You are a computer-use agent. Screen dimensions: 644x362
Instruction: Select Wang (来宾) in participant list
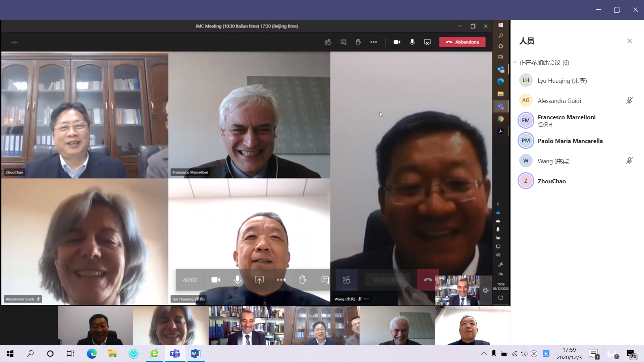pyautogui.click(x=577, y=161)
